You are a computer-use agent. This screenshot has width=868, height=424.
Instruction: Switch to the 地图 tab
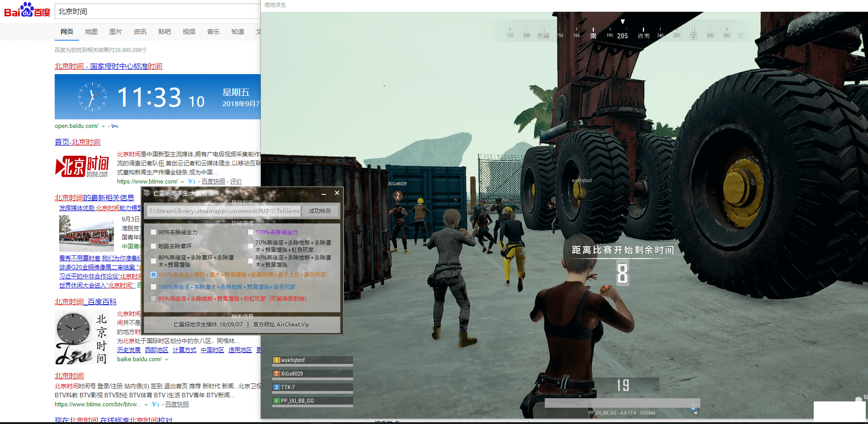click(x=91, y=32)
